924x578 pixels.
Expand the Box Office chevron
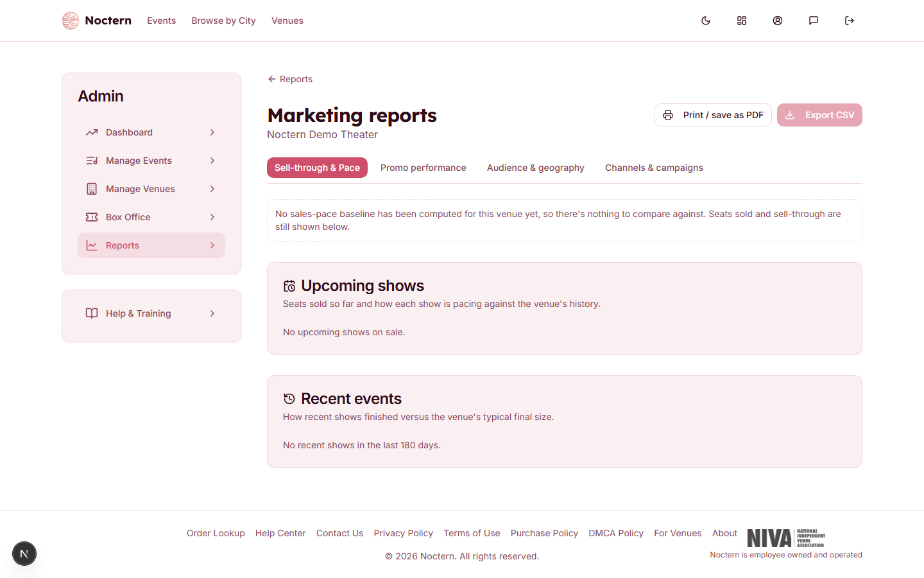(x=212, y=217)
